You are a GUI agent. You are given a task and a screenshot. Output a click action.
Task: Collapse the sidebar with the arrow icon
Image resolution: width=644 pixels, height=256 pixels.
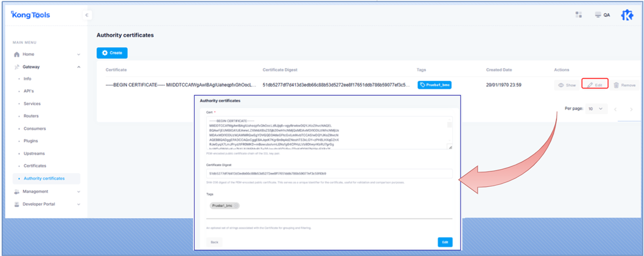pyautogui.click(x=87, y=15)
